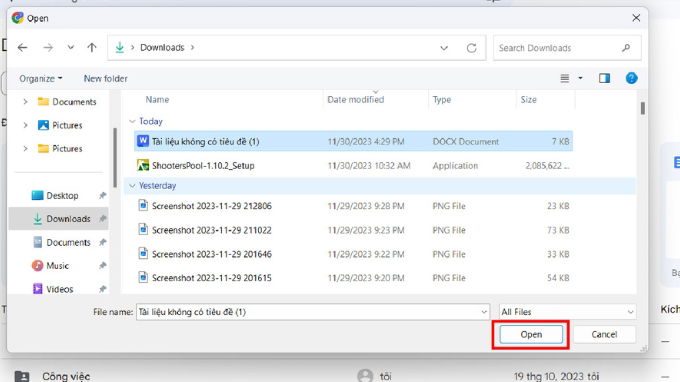
Task: Expand the File name dropdown arrow
Action: point(484,312)
